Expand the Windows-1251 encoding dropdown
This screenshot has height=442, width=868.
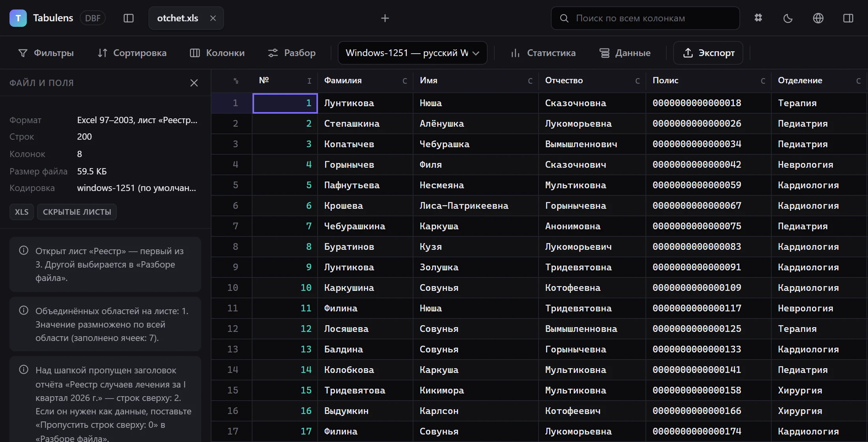(413, 53)
